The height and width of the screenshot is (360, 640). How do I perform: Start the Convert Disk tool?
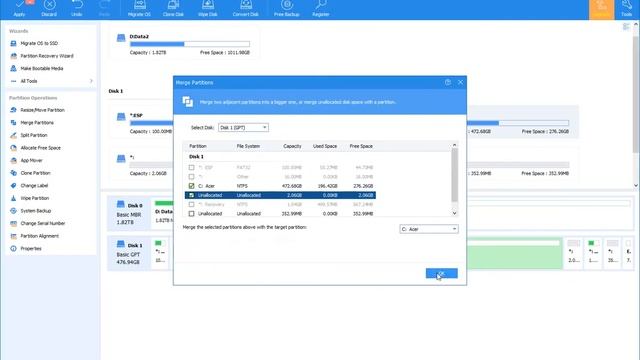246,9
